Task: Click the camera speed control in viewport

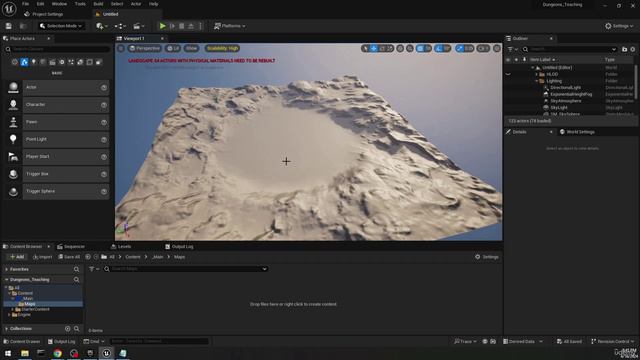Action: pos(483,48)
